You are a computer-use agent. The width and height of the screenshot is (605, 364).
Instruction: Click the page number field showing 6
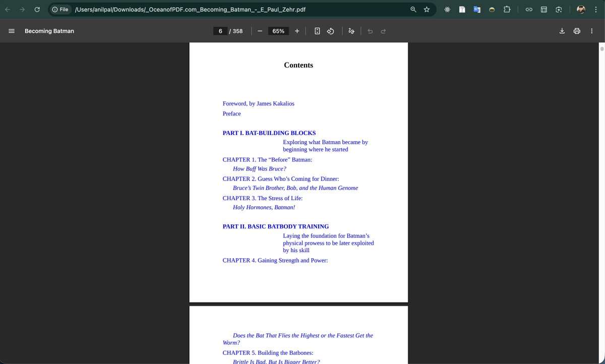click(220, 31)
